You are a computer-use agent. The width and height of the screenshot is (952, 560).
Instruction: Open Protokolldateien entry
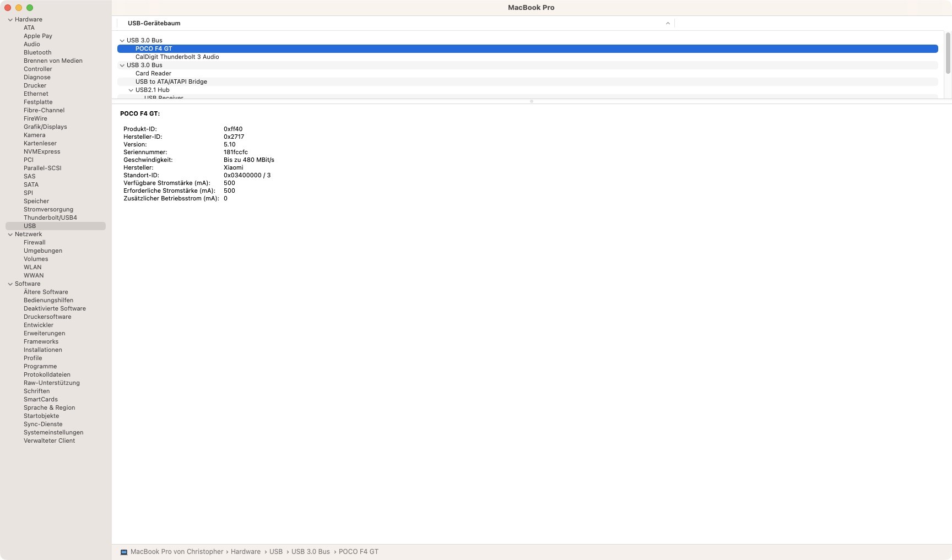pos(47,374)
